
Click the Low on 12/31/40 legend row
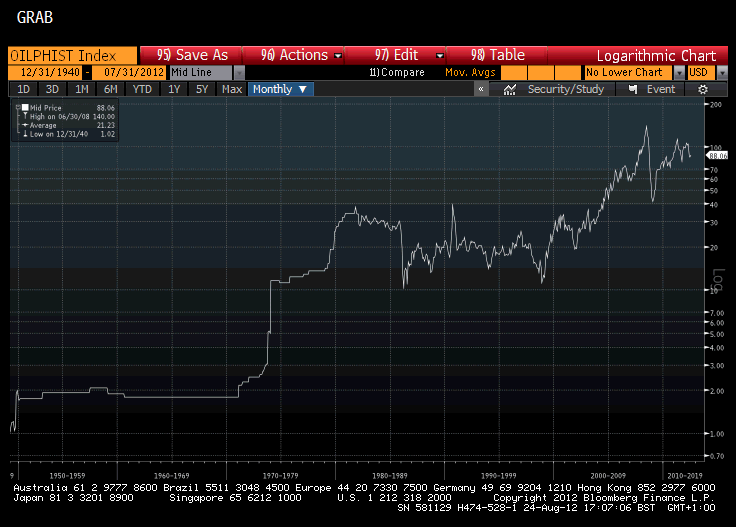(x=69, y=134)
